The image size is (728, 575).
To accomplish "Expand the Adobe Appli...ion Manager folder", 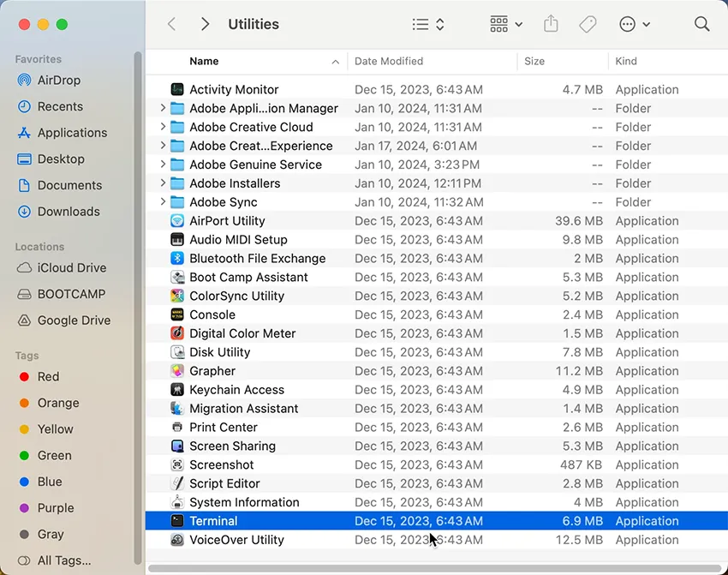I will click(x=163, y=108).
